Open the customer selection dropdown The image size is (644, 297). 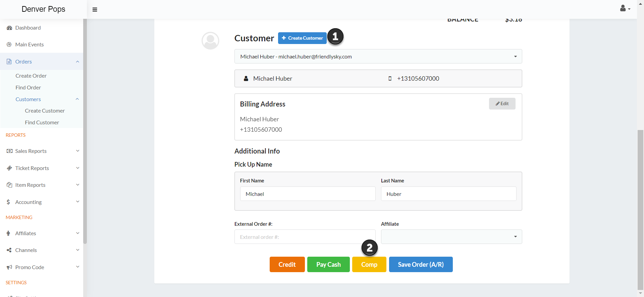click(x=378, y=56)
